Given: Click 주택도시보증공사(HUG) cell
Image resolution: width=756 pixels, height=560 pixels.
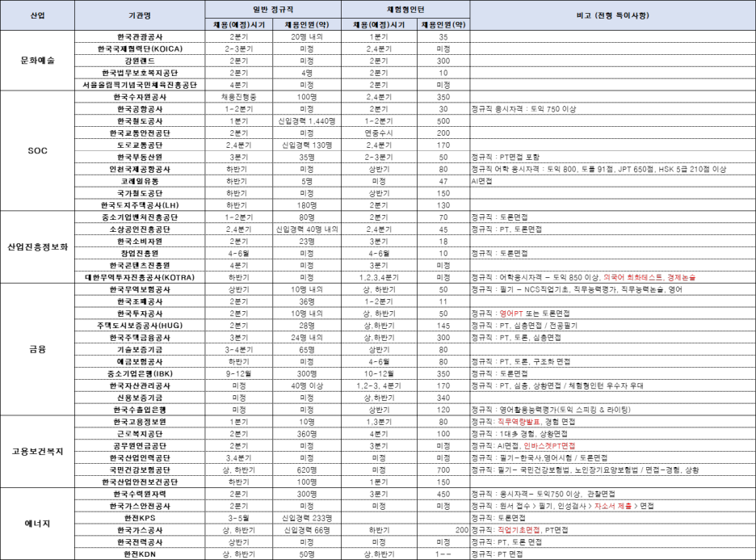Looking at the screenshot, I should 140,326.
